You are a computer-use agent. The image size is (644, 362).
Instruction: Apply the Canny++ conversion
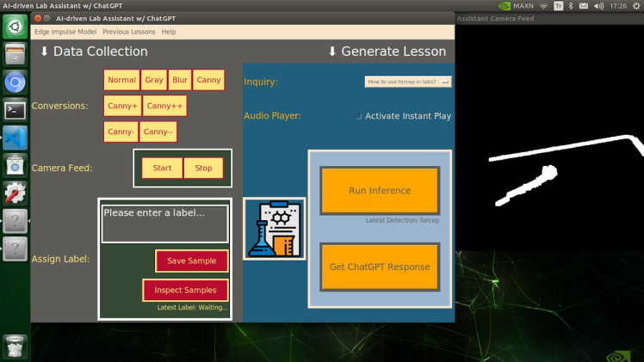point(164,106)
